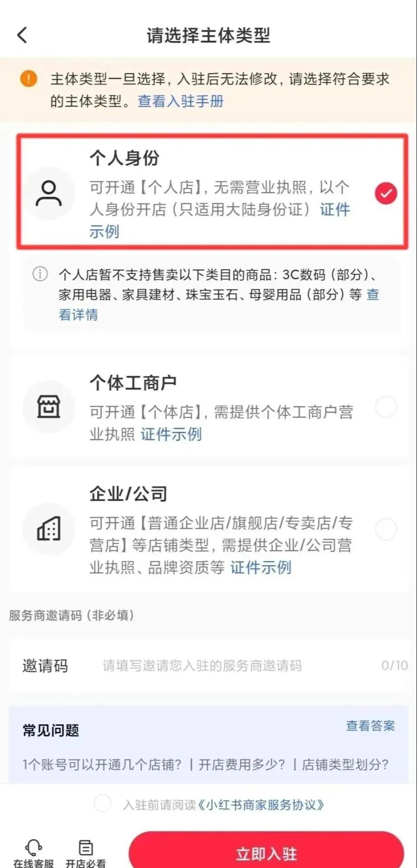Open 开店必看 document icon
Viewport: 417px width, 868px height.
(86, 847)
